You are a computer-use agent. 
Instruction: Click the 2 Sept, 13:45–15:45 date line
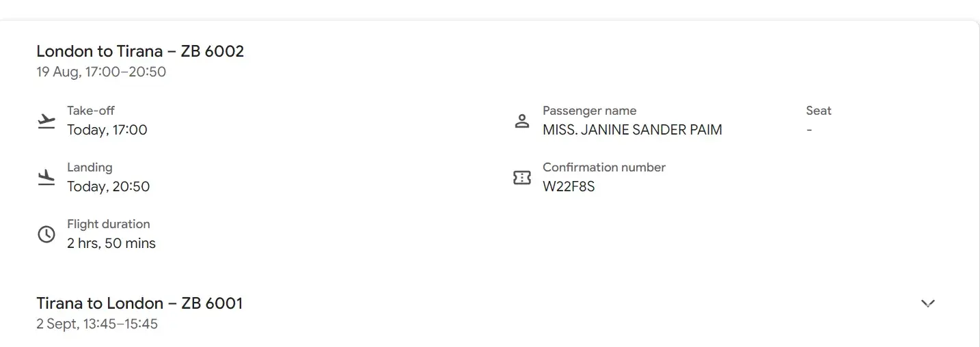point(97,324)
